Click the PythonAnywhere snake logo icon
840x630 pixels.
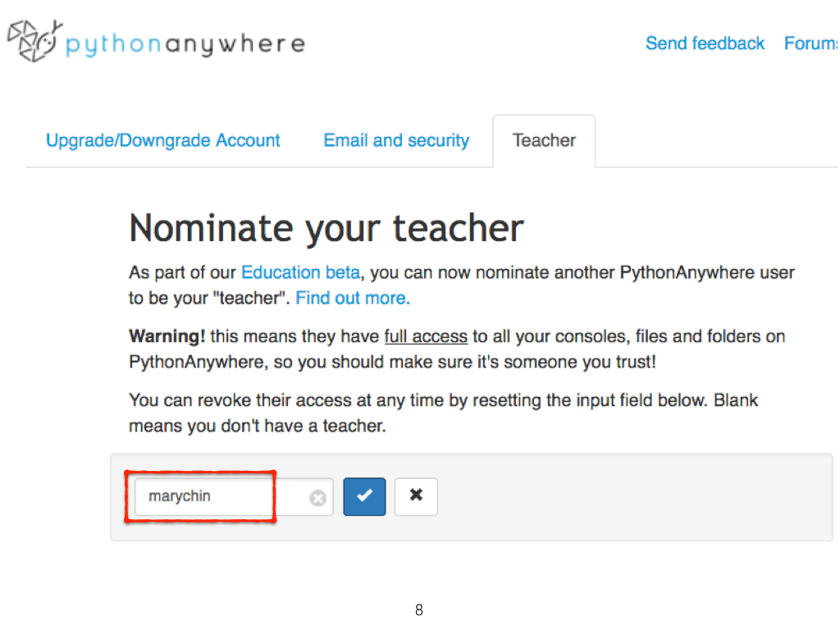(x=34, y=41)
